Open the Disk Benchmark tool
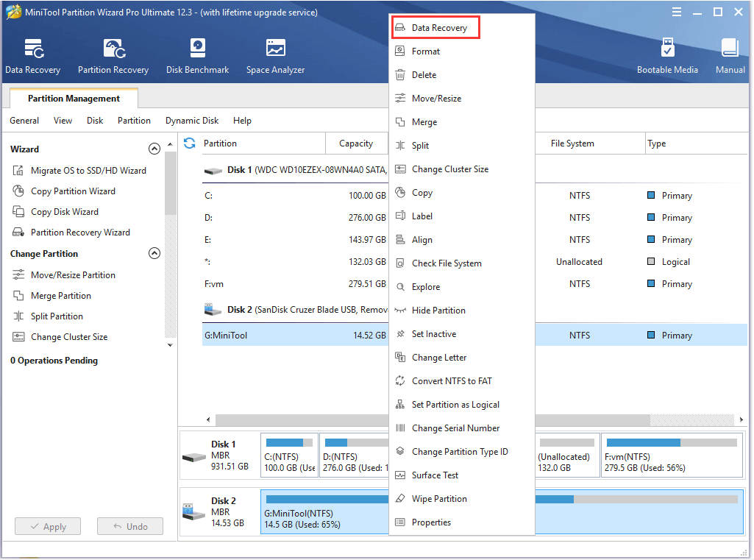754x560 pixels. (x=197, y=56)
